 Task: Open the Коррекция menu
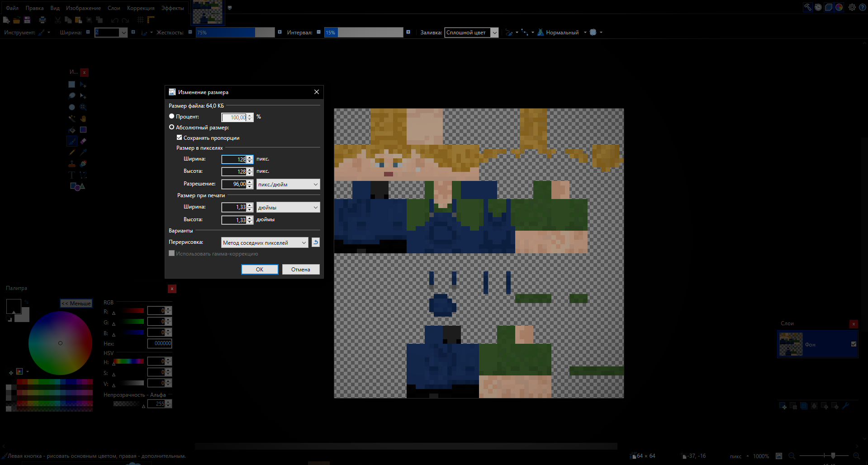tap(141, 8)
